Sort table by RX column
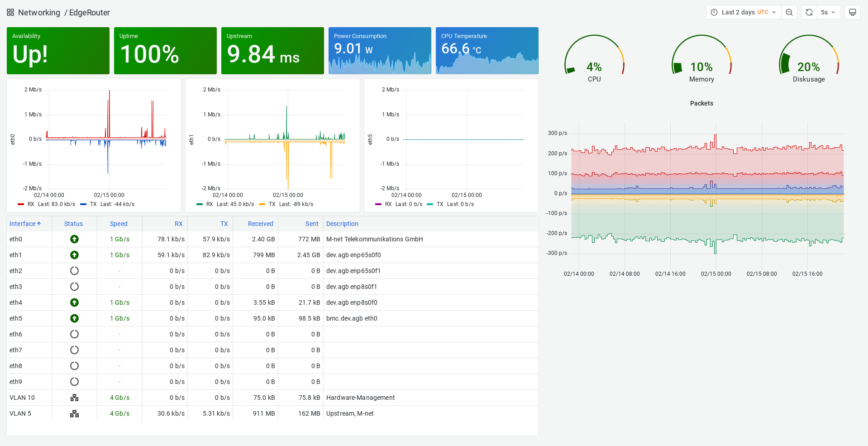This screenshot has height=446, width=868. (x=179, y=224)
